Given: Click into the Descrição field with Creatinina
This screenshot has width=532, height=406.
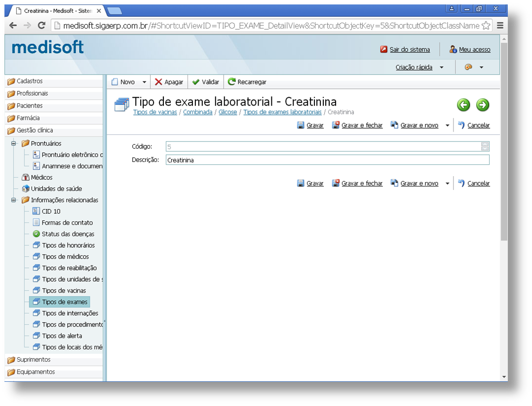Looking at the screenshot, I should click(x=327, y=160).
